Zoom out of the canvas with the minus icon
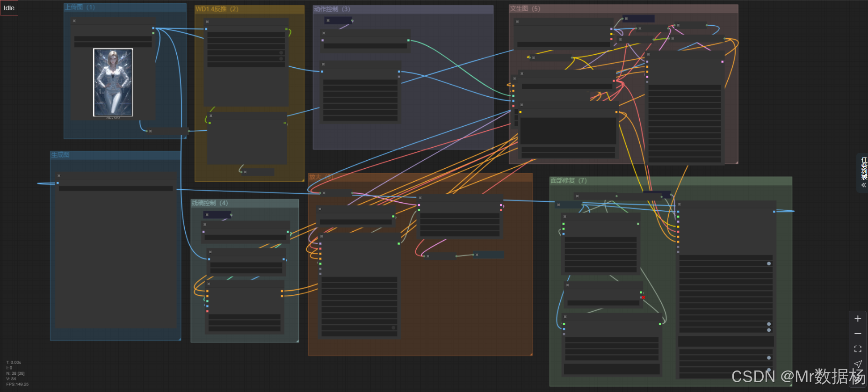The height and width of the screenshot is (392, 868). pyautogui.click(x=858, y=334)
